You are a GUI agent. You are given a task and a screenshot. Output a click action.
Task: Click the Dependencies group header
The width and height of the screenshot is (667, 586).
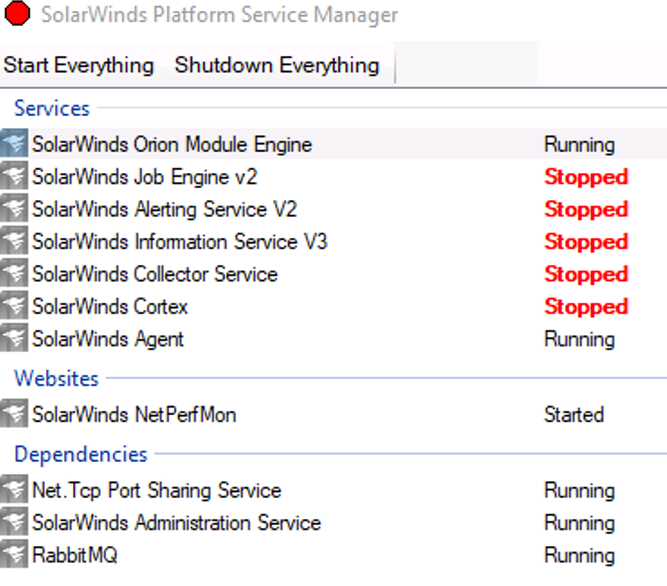(80, 454)
